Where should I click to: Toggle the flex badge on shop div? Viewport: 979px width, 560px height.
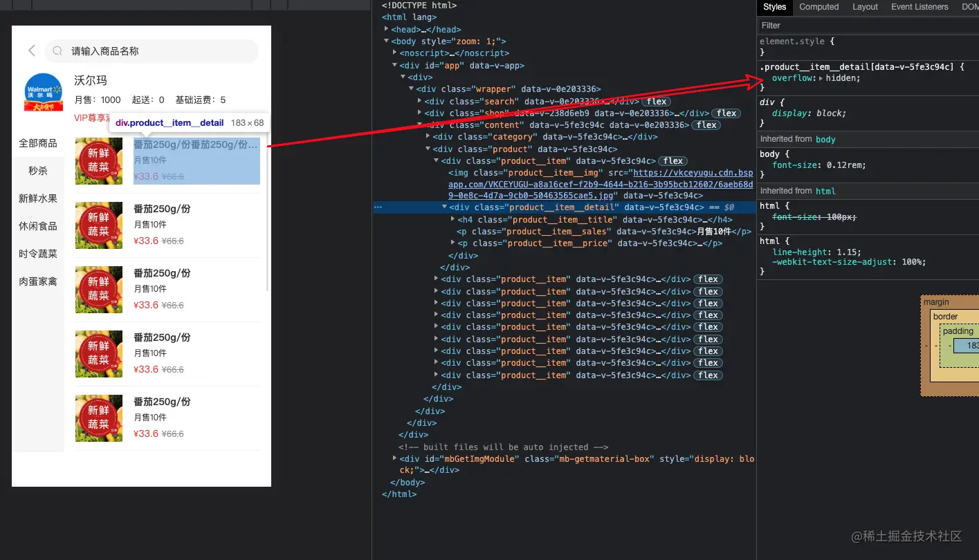click(x=726, y=113)
